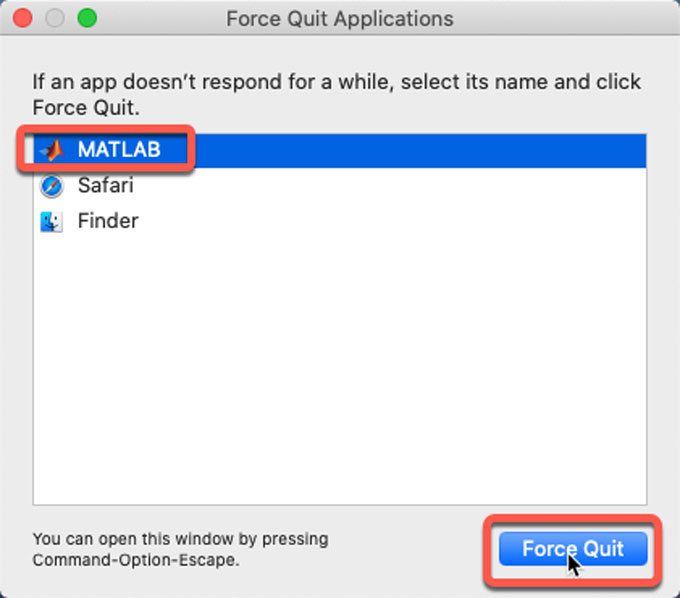Click the green zoom window button
The width and height of the screenshot is (680, 598).
87,18
